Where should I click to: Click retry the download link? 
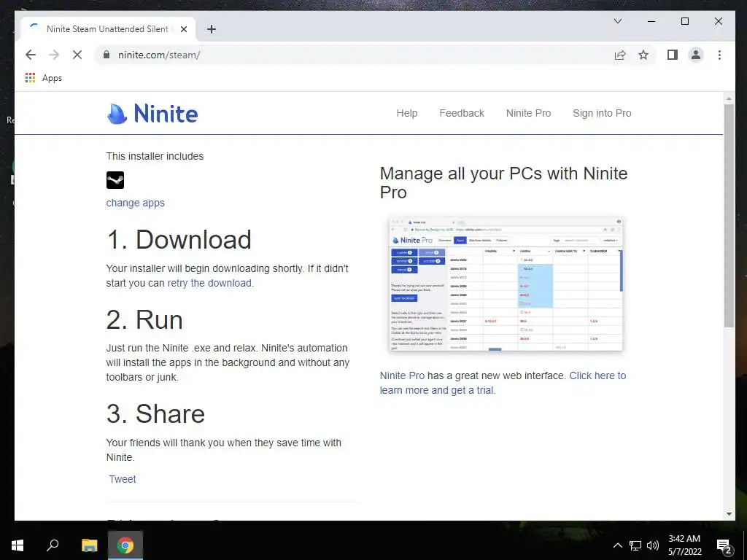point(209,283)
